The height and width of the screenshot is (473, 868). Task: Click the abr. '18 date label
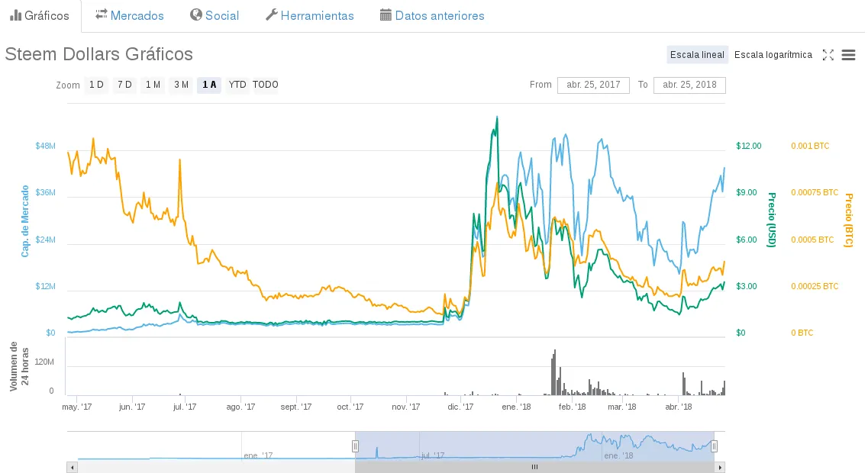[678, 407]
